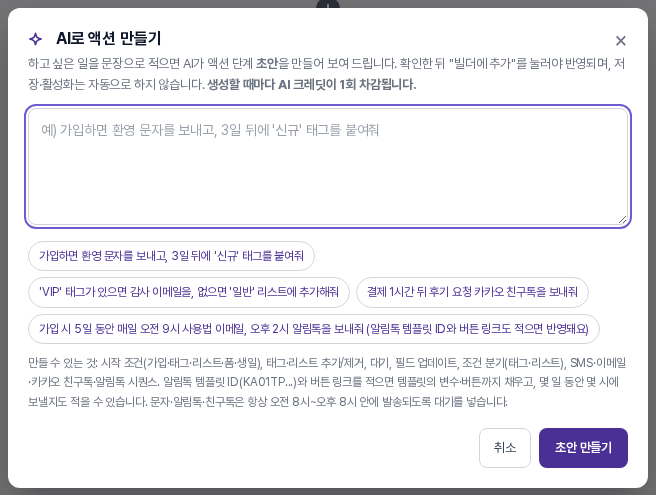Viewport: 656px width, 495px height.
Task: Grab the textarea resize handle corner
Action: pyautogui.click(x=623, y=220)
